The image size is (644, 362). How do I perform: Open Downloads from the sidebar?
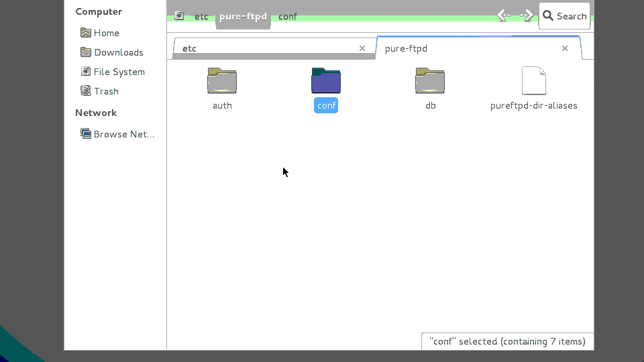point(119,52)
